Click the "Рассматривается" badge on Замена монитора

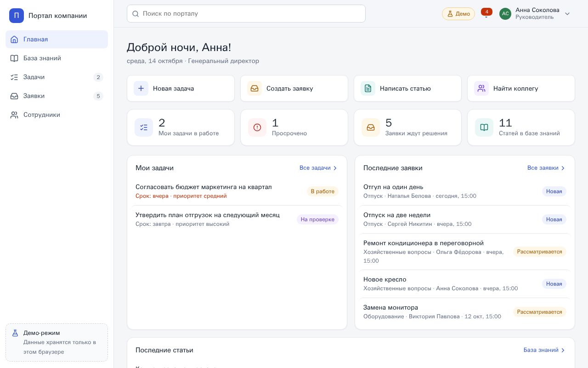[x=540, y=312]
